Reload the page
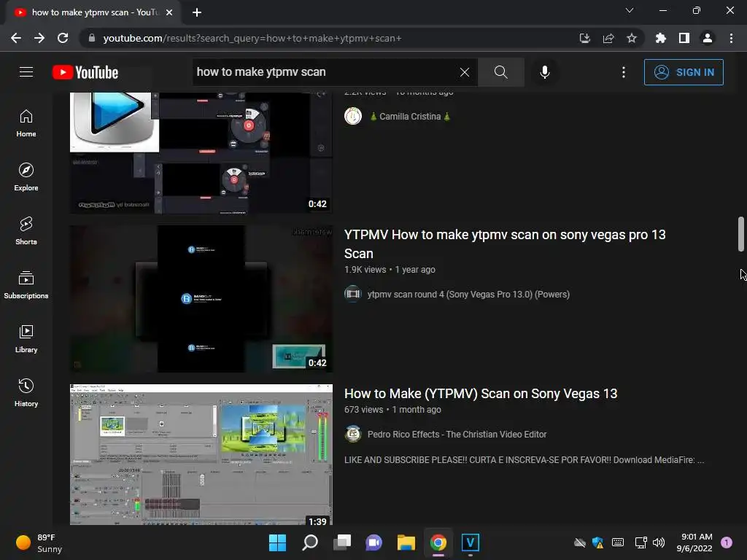Viewport: 747px width, 560px height. pos(63,38)
